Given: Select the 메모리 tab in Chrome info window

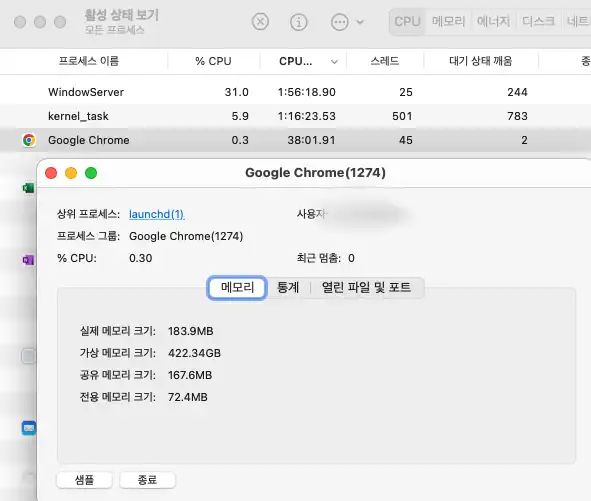Looking at the screenshot, I should tap(237, 288).
